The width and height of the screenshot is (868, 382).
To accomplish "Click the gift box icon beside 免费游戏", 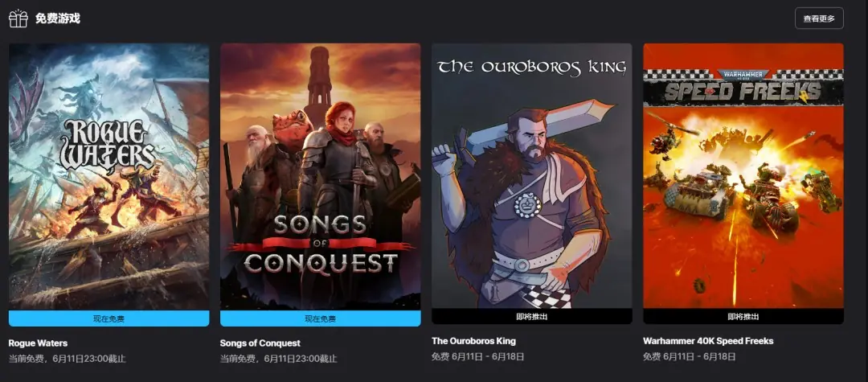I will (x=18, y=18).
